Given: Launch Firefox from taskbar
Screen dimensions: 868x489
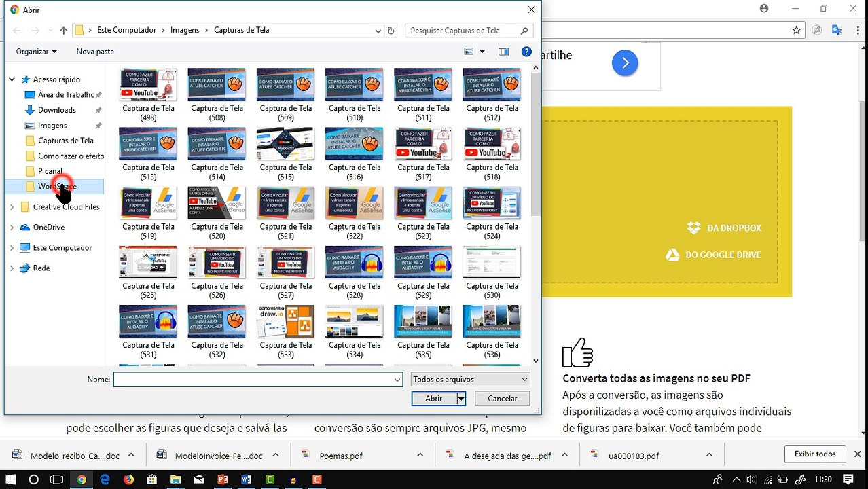Looking at the screenshot, I should pyautogui.click(x=128, y=479).
